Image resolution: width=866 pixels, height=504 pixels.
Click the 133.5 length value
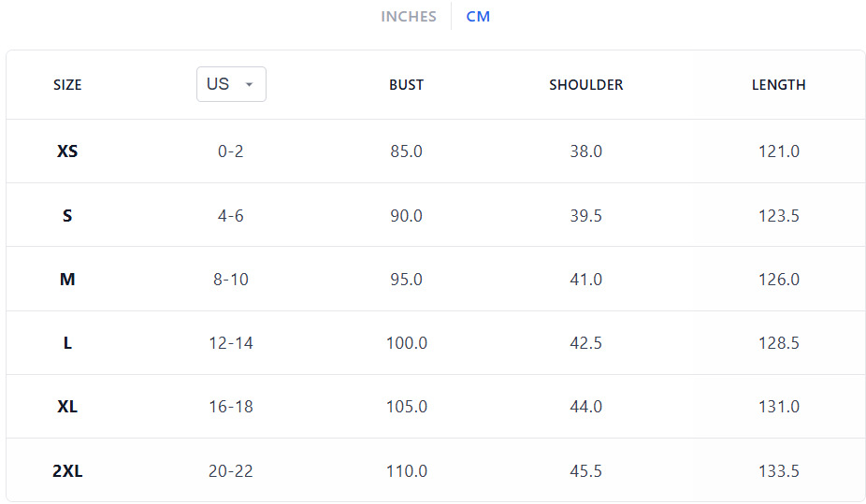tap(779, 471)
